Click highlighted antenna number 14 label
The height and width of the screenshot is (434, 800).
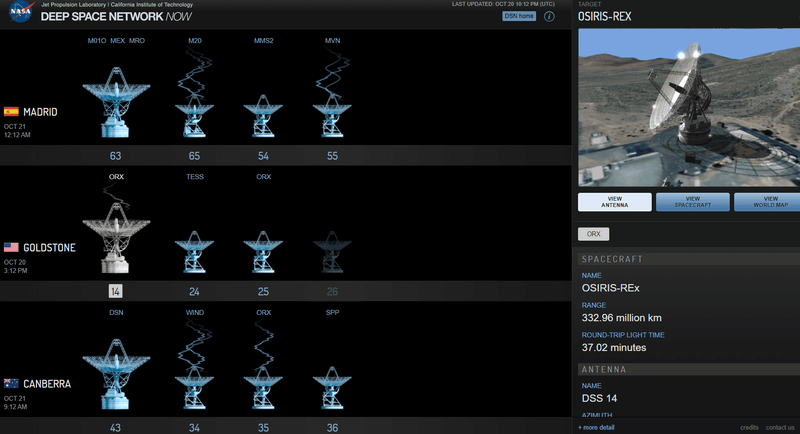[x=115, y=291]
